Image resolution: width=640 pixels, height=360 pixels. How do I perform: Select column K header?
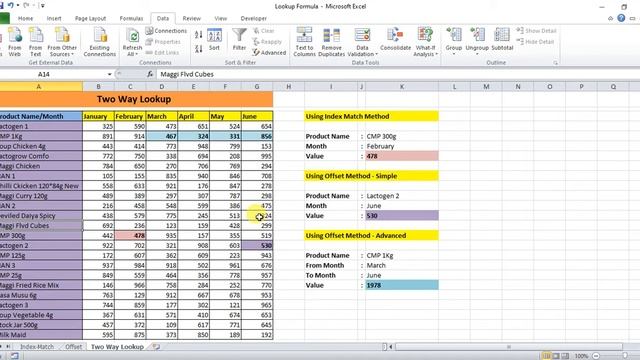click(x=402, y=87)
